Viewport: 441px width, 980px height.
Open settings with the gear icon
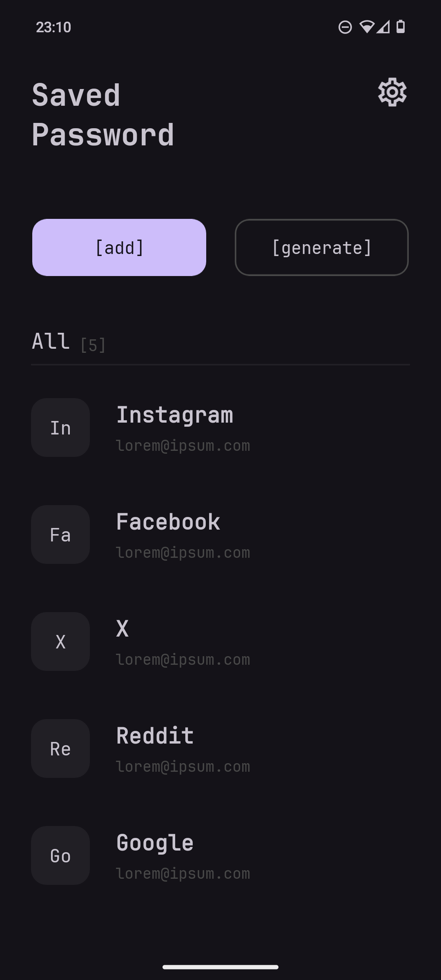point(392,92)
